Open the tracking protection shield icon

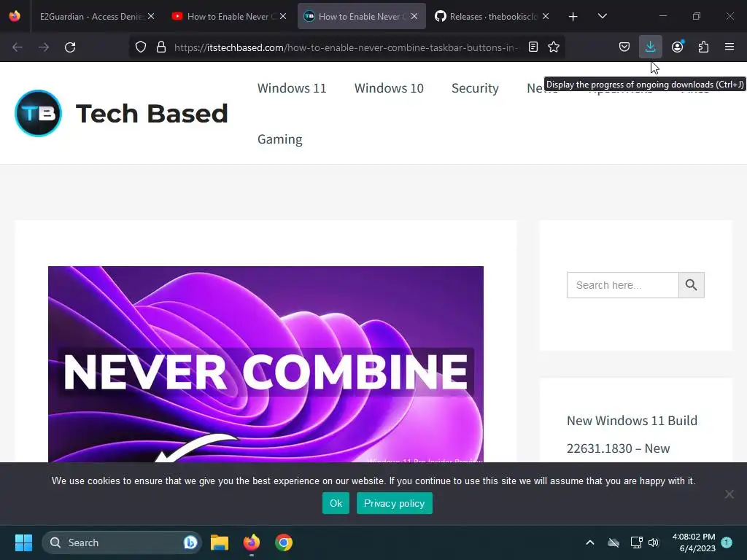[141, 47]
